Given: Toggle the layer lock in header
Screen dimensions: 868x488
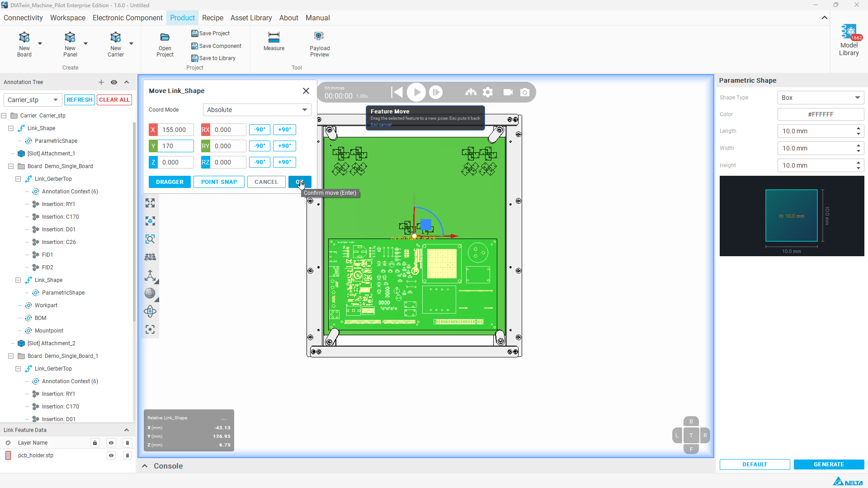Looking at the screenshot, I should pyautogui.click(x=95, y=443).
